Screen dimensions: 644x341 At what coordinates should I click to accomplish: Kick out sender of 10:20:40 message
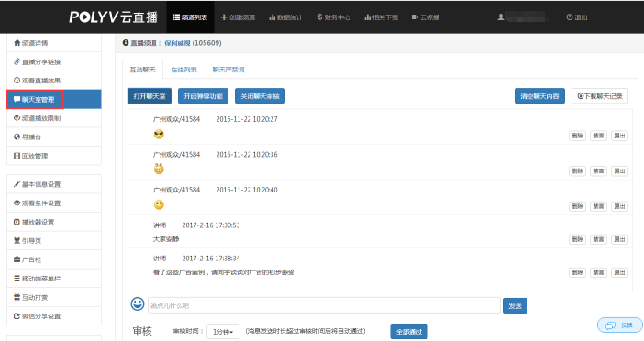coord(619,206)
